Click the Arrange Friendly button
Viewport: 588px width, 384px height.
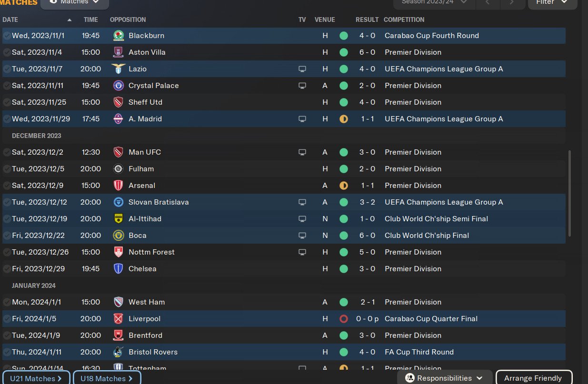533,378
